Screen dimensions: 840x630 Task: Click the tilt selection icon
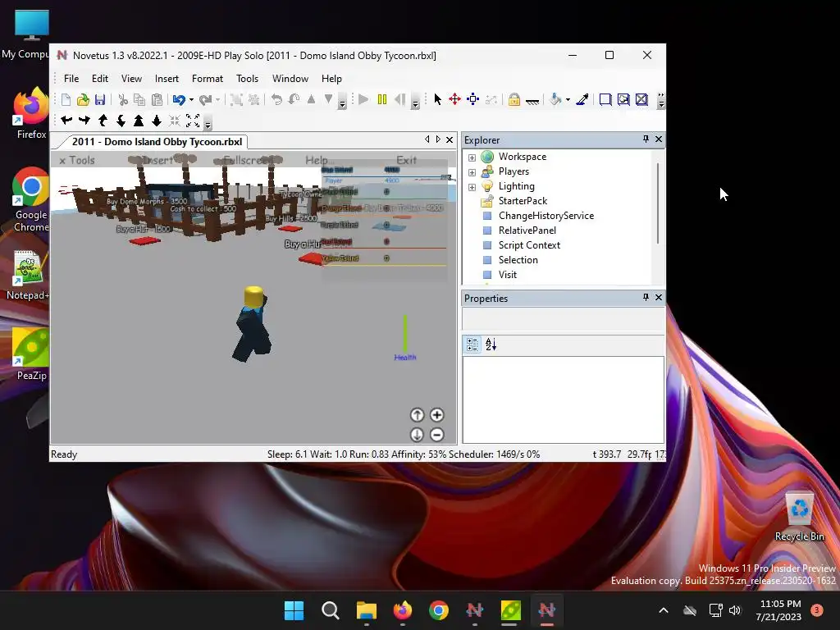[294, 99]
